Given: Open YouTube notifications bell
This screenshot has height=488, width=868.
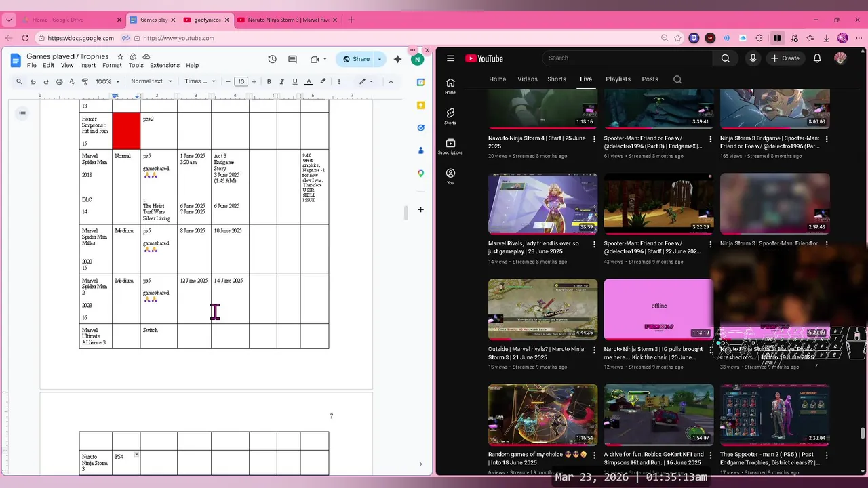Looking at the screenshot, I should click(817, 58).
